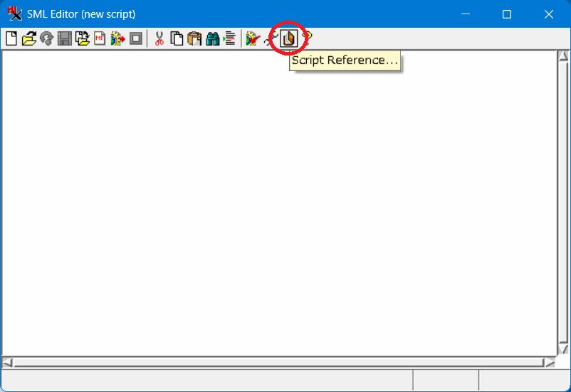The height and width of the screenshot is (392, 571).
Task: Click the horizontal scrollbar's right arrow
Action: tap(549, 362)
